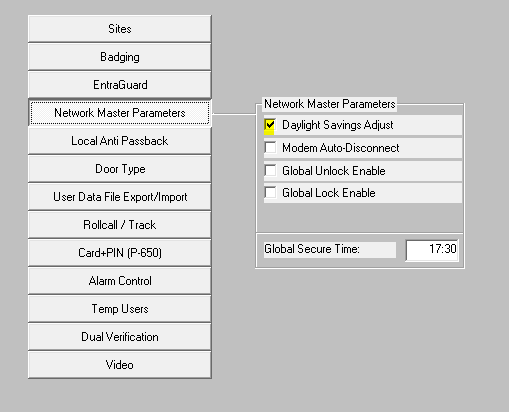The height and width of the screenshot is (412, 509).
Task: Open the Sites settings button
Action: point(120,29)
